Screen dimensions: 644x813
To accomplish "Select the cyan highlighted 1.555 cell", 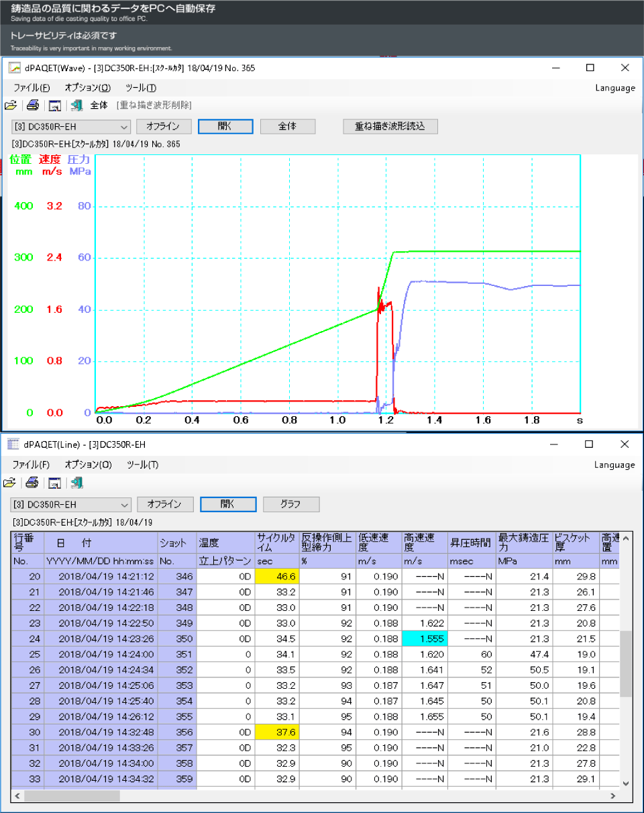I will pos(424,638).
